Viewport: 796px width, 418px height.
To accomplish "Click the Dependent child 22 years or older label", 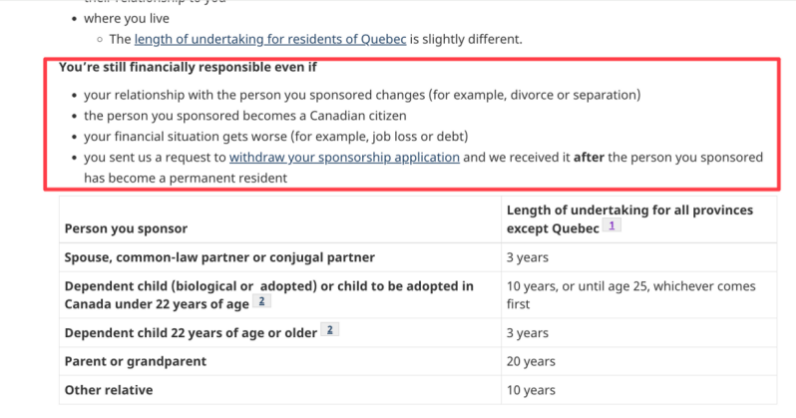I will point(190,332).
